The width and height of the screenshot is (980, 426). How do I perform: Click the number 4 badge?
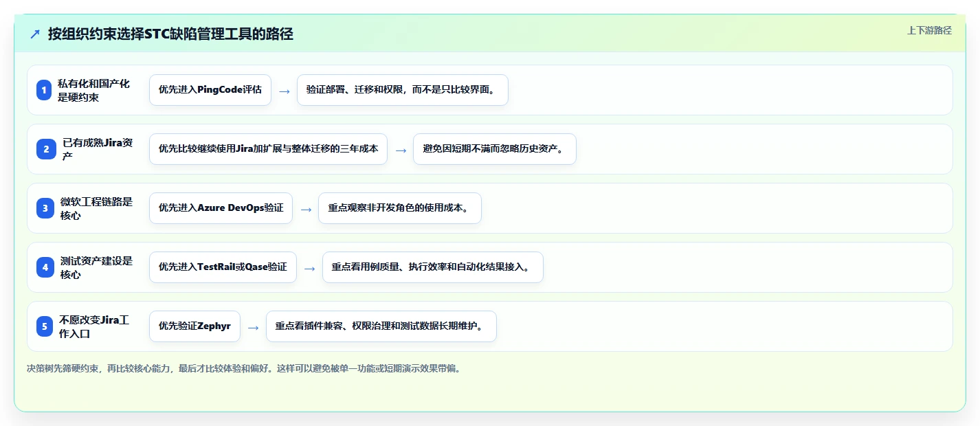click(45, 267)
